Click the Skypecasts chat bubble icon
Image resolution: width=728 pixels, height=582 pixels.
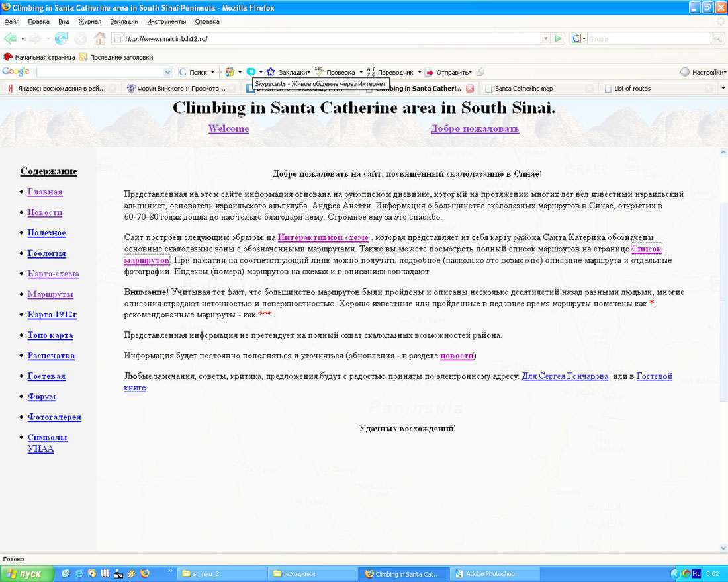251,72
